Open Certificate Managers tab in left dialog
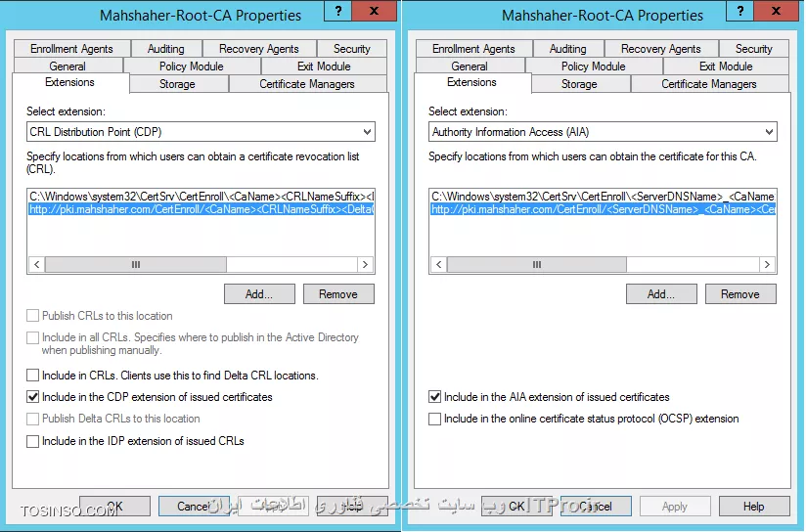 307,84
